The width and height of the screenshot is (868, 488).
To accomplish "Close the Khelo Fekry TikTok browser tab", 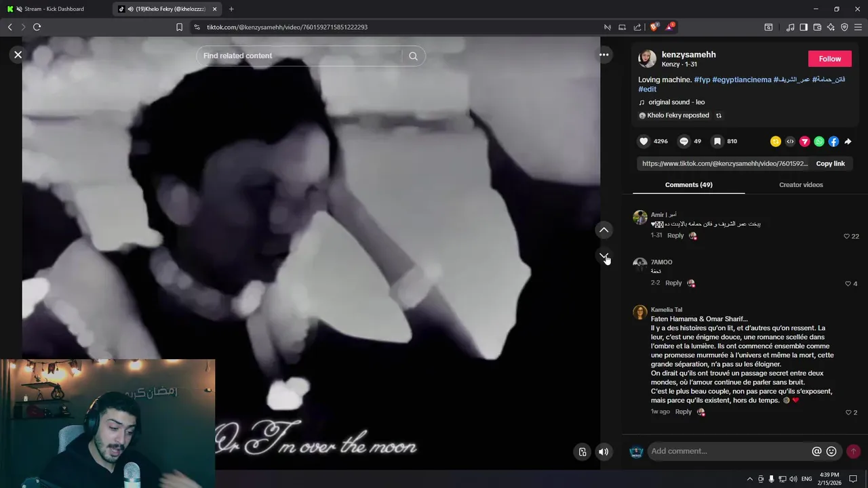I will [x=215, y=9].
